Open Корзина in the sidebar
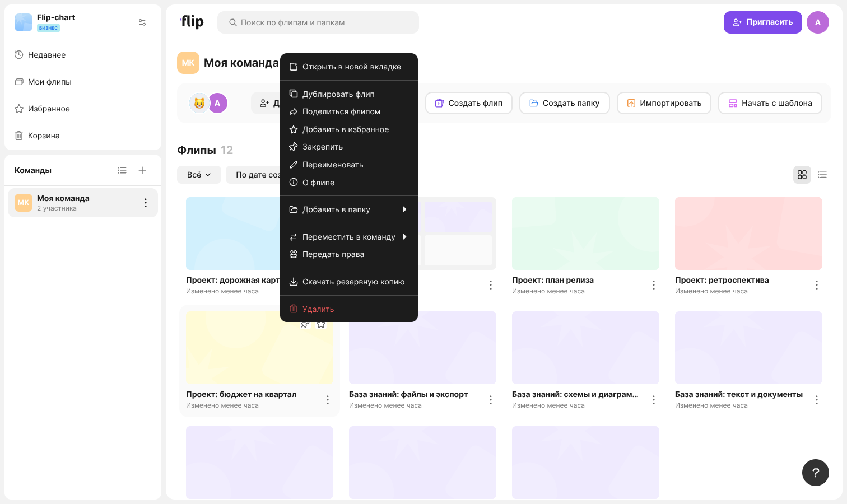The width and height of the screenshot is (847, 504). 83,136
